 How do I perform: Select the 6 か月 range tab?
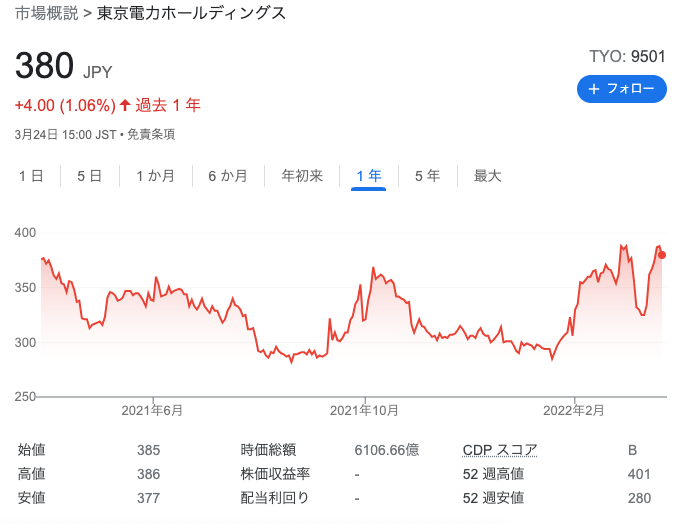tap(228, 176)
